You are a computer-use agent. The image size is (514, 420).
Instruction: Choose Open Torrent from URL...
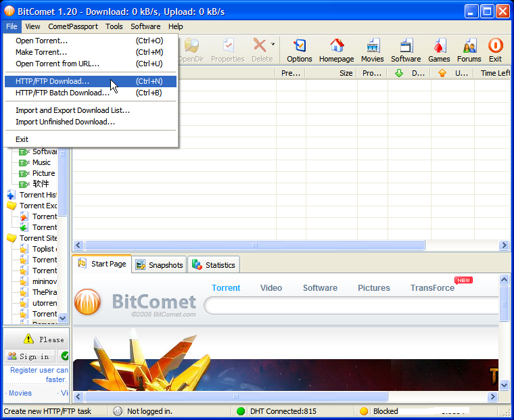click(x=91, y=64)
